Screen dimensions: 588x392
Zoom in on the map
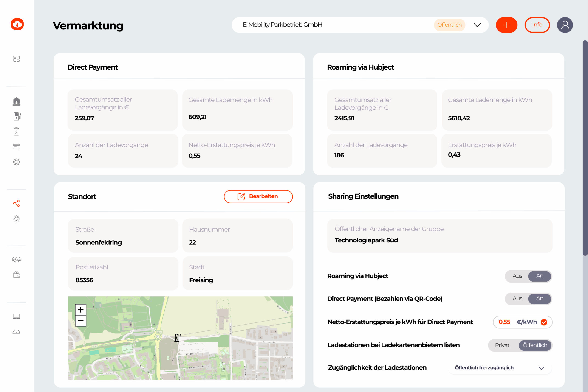pos(81,310)
